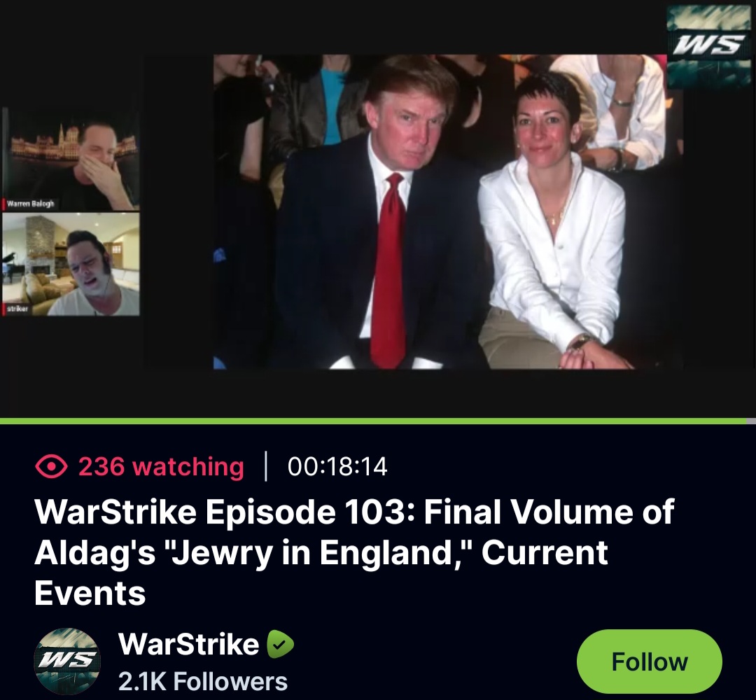Click the green video progress bar
This screenshot has height=700, width=756.
(x=372, y=421)
